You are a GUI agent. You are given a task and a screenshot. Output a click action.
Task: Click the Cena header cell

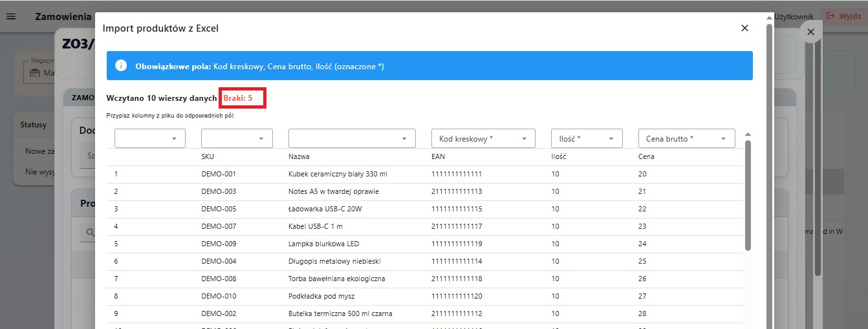pyautogui.click(x=646, y=156)
